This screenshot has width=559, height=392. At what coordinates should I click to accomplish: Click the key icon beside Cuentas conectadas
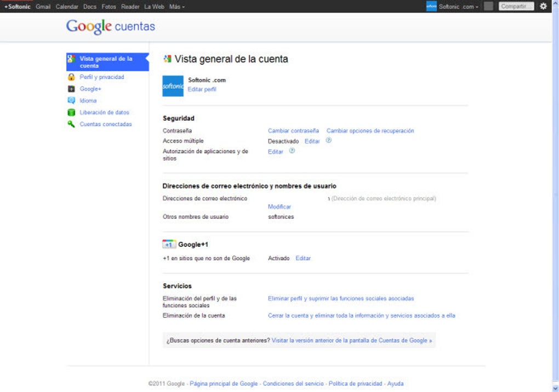point(71,124)
